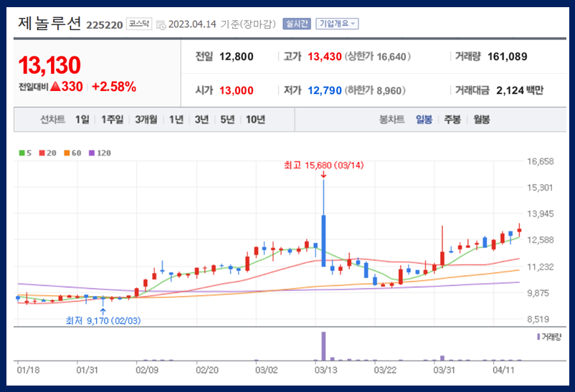Click the 시가 value 13,000
Viewport: 575px width, 392px height.
click(237, 90)
